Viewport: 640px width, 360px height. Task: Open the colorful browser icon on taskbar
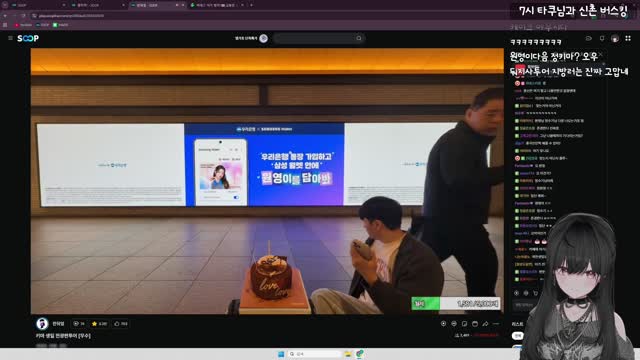pyautogui.click(x=360, y=354)
